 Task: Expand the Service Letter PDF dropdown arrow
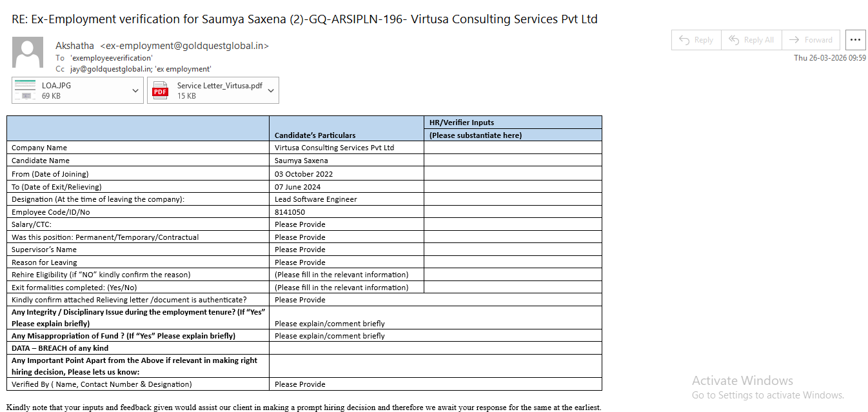[x=271, y=90]
